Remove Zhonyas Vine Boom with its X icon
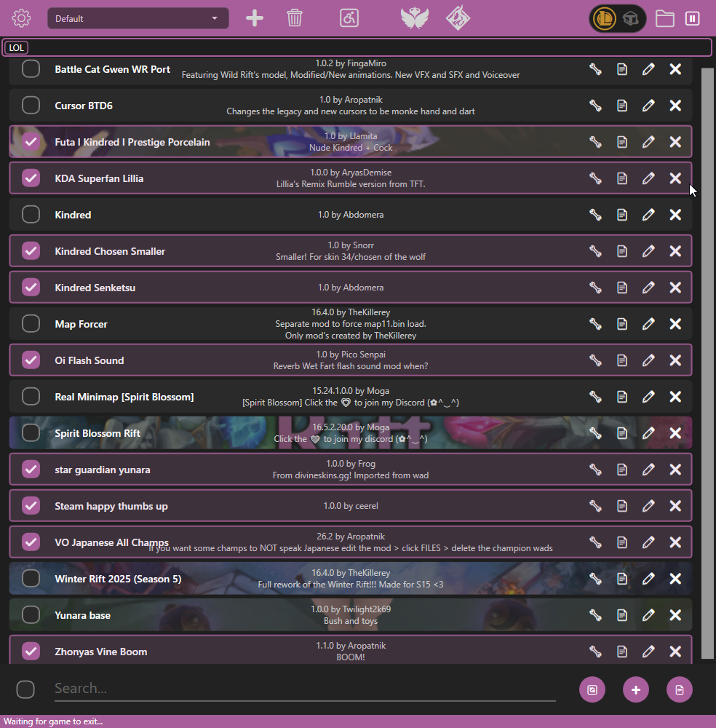 coord(675,652)
